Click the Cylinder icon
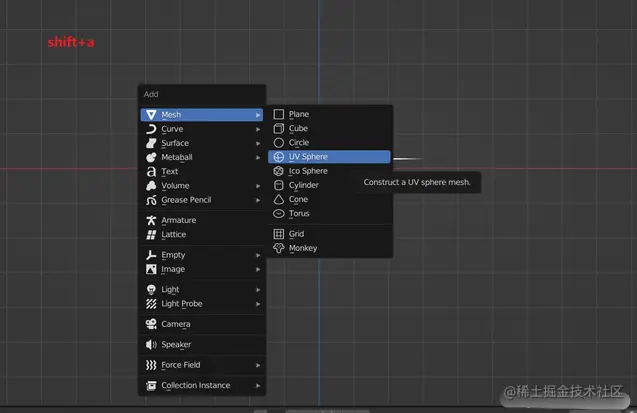637x413 pixels. click(x=279, y=185)
